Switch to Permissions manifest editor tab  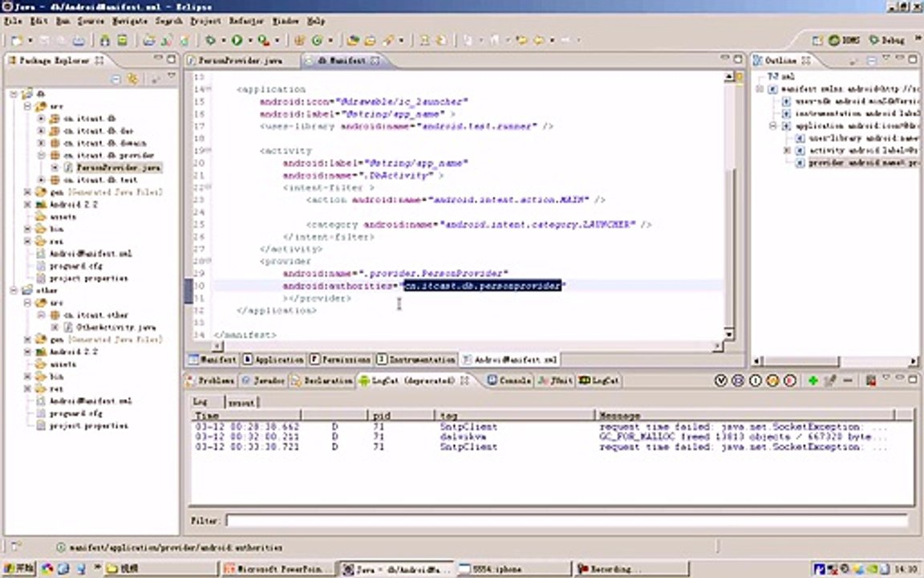click(x=342, y=359)
